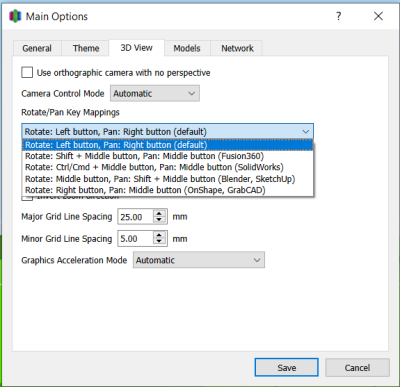Click the Major Grid Line Spacing value field
The width and height of the screenshot is (400, 387).
coord(136,217)
